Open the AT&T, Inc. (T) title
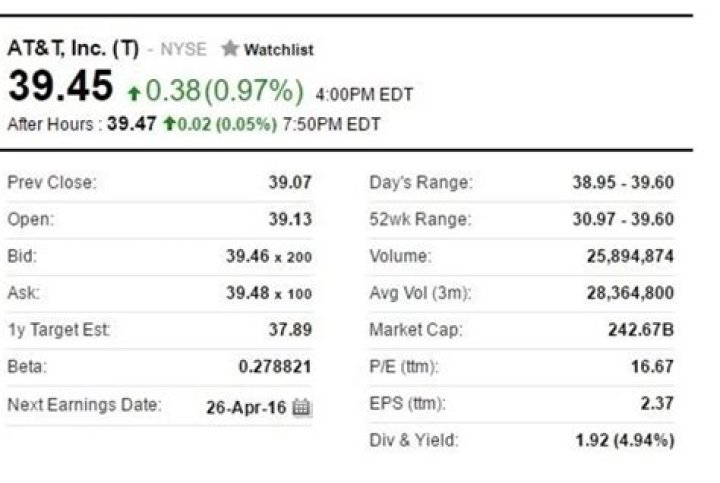Image resolution: width=720 pixels, height=483 pixels. [x=72, y=48]
